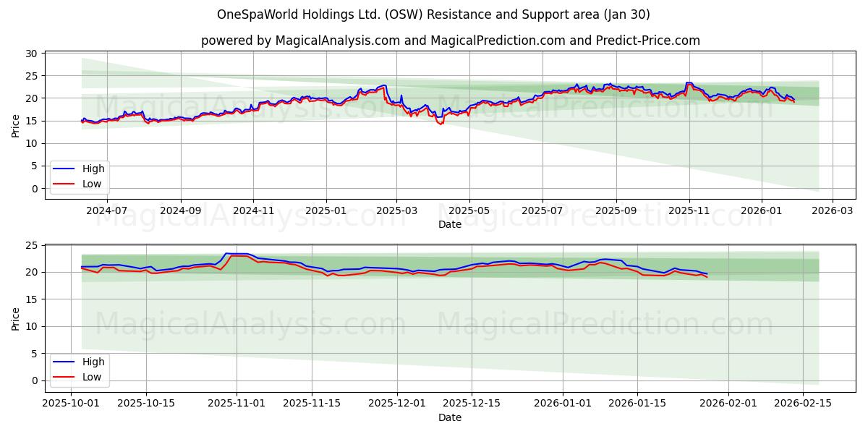Click the '2025-11-15' tick label in bottom chart
The width and height of the screenshot is (868, 434).
tap(311, 403)
